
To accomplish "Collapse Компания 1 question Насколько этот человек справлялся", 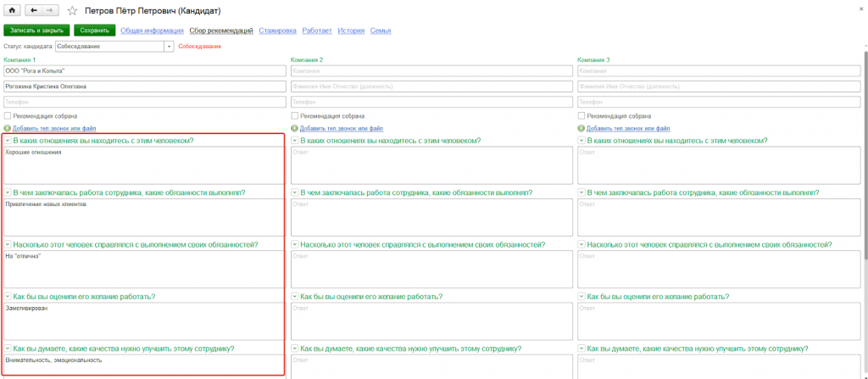I will click(8, 244).
